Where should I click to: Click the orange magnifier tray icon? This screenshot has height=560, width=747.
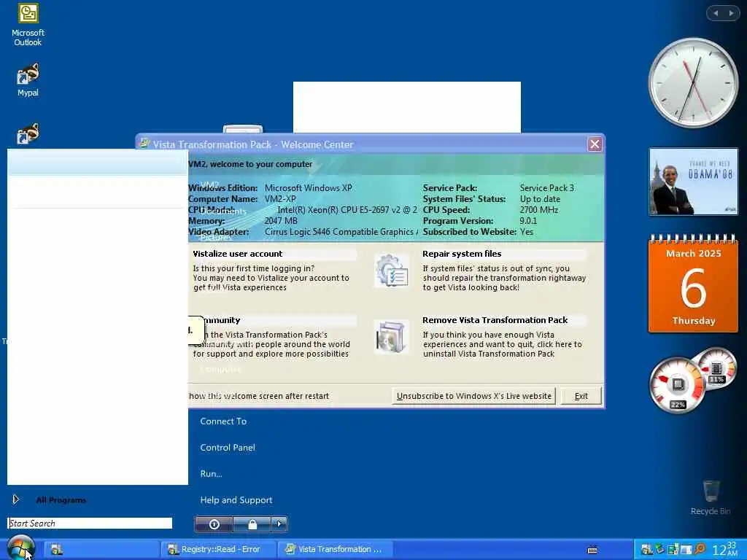[700, 550]
